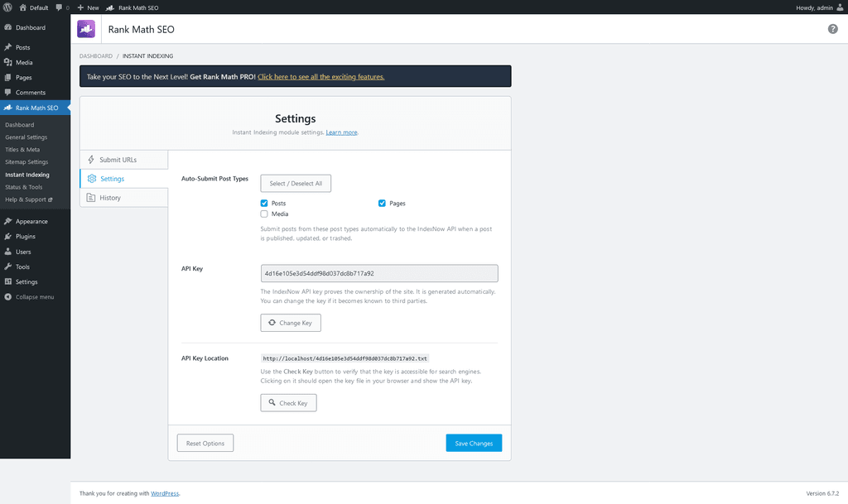Open the comments bubble in admin bar
Viewport: 848px width, 504px height.
click(x=62, y=7)
